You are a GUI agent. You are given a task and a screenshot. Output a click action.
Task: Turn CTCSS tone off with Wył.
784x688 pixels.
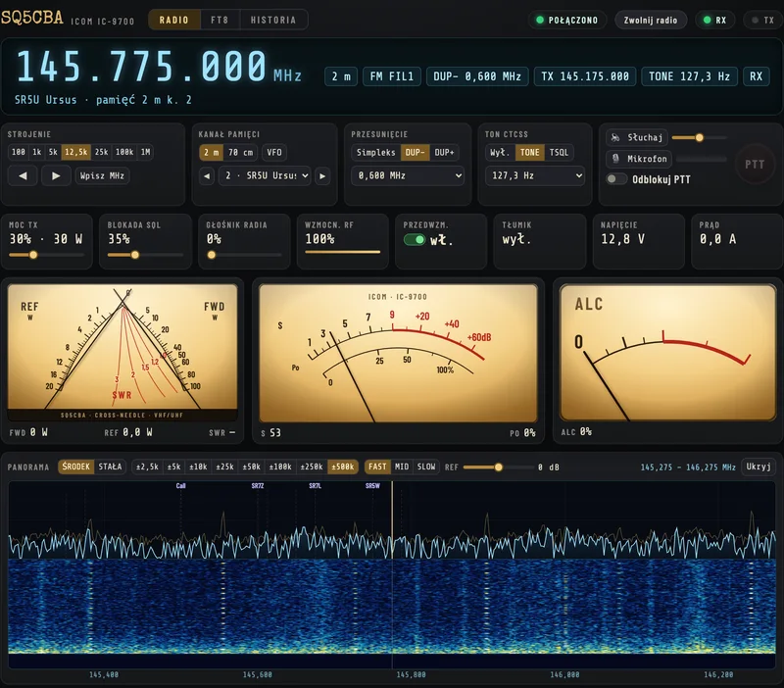coord(500,153)
